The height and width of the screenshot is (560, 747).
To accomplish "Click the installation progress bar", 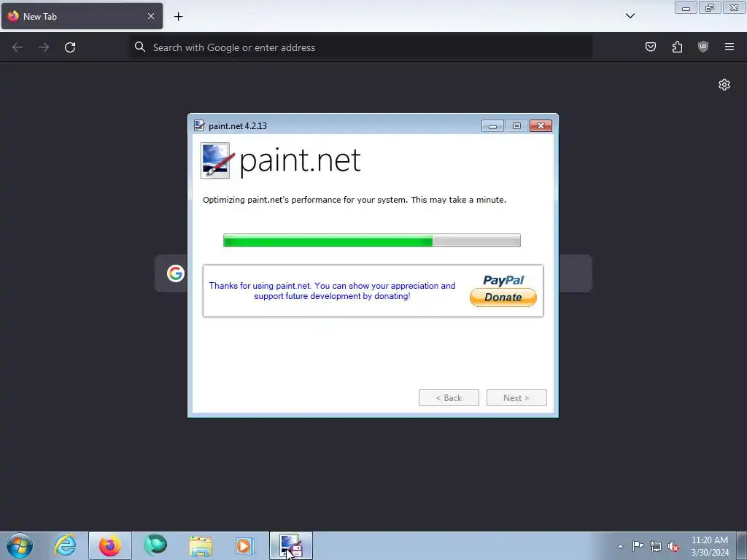I will coord(371,241).
